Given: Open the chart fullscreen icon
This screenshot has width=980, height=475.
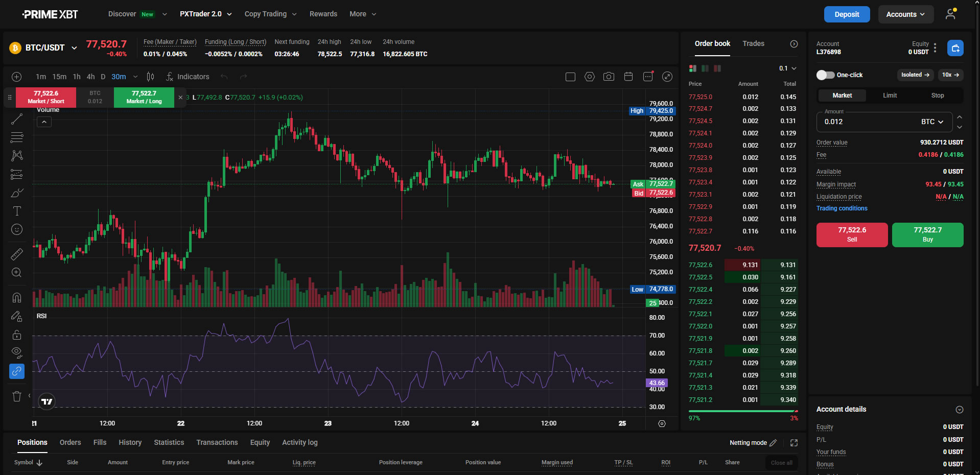Looking at the screenshot, I should point(667,77).
